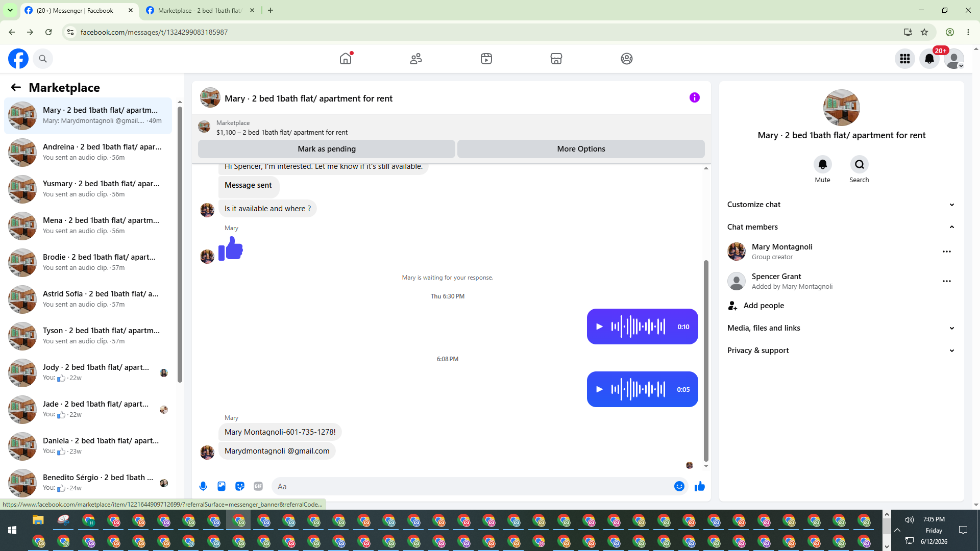
Task: Collapse Chat members section
Action: coord(842,227)
